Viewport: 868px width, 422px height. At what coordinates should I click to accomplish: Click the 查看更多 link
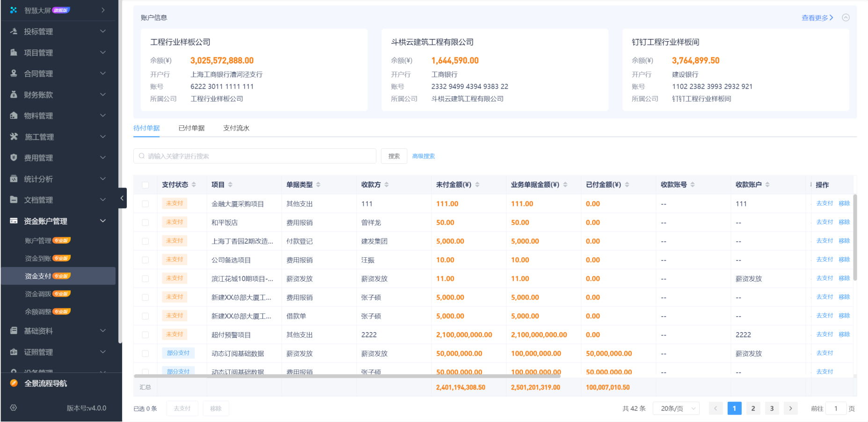pos(815,17)
